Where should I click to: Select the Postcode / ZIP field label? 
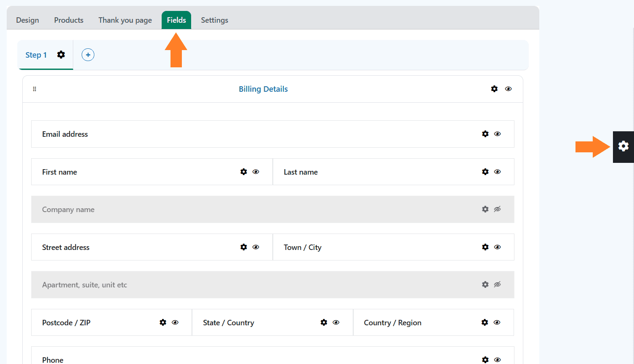(66, 323)
